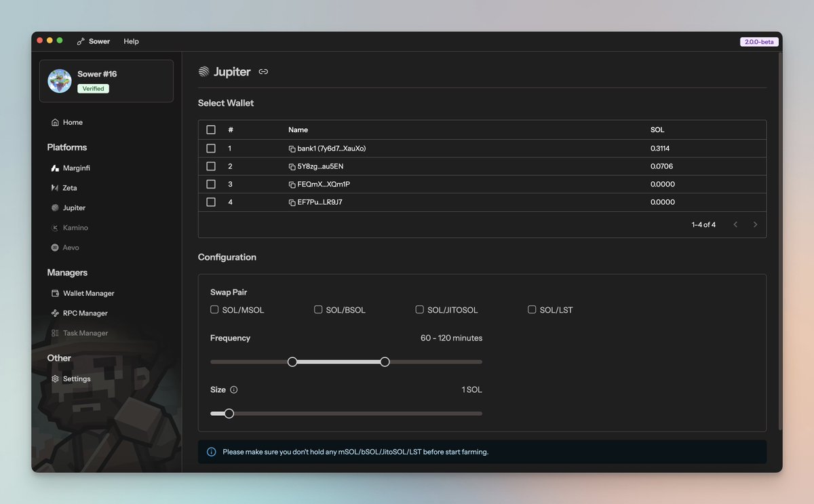
Task: Enable SOL/JITOSOL swap pair
Action: [420, 309]
